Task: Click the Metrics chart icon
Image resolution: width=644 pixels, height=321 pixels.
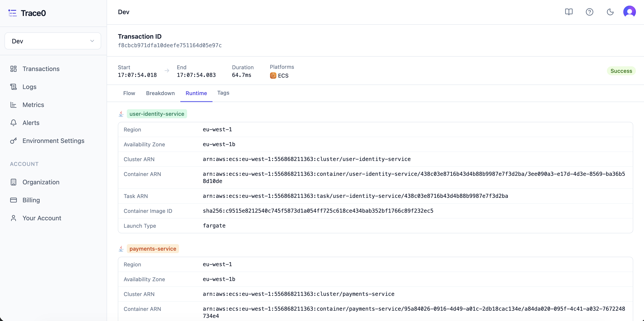Action: coord(13,105)
